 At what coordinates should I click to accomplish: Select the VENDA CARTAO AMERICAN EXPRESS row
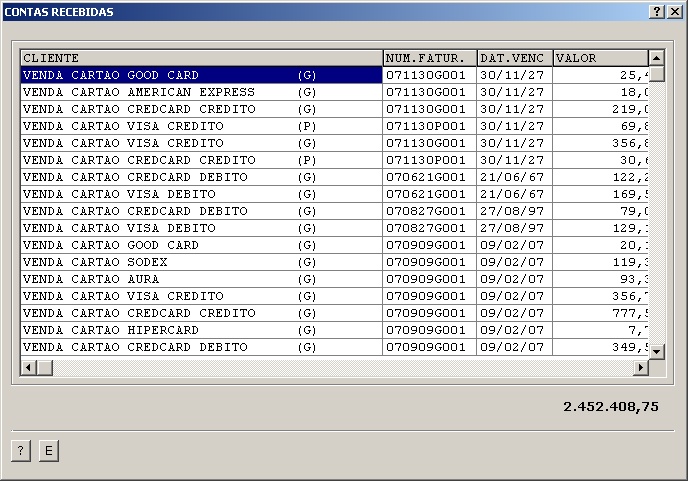[x=334, y=92]
